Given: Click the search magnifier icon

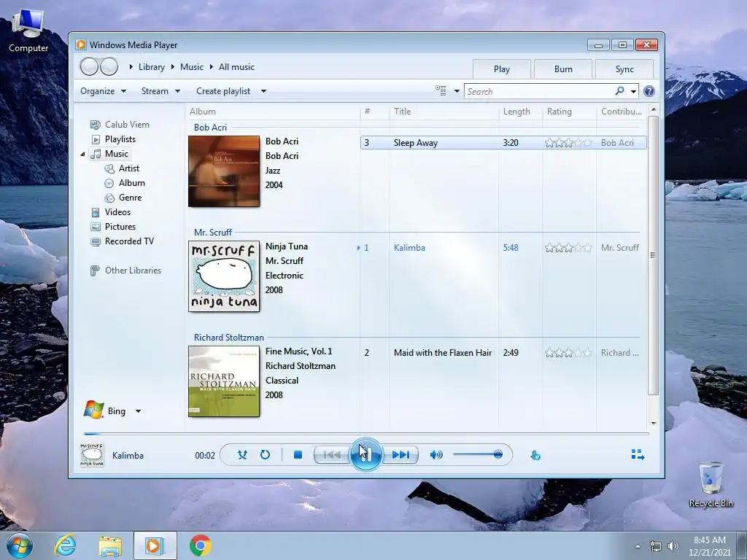Looking at the screenshot, I should point(619,90).
